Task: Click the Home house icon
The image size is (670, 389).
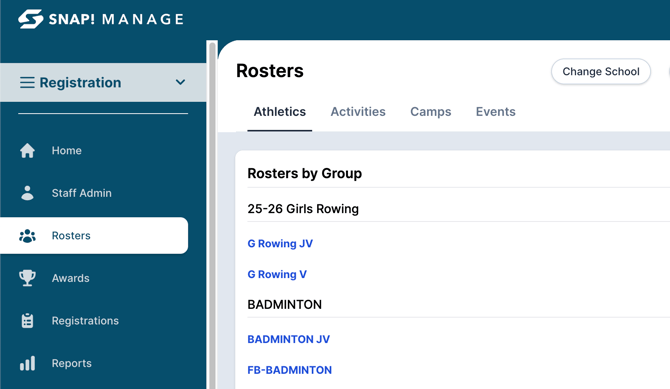Action: pyautogui.click(x=27, y=150)
